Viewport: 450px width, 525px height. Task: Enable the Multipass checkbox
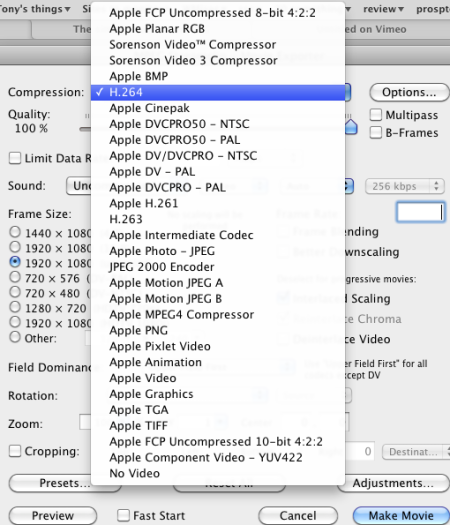click(376, 115)
